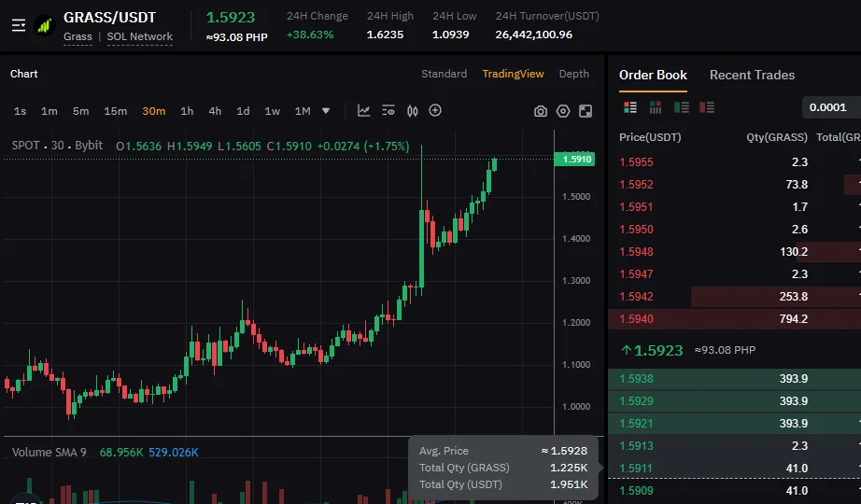This screenshot has width=861, height=504.
Task: Select the 1m timeframe
Action: click(49, 111)
